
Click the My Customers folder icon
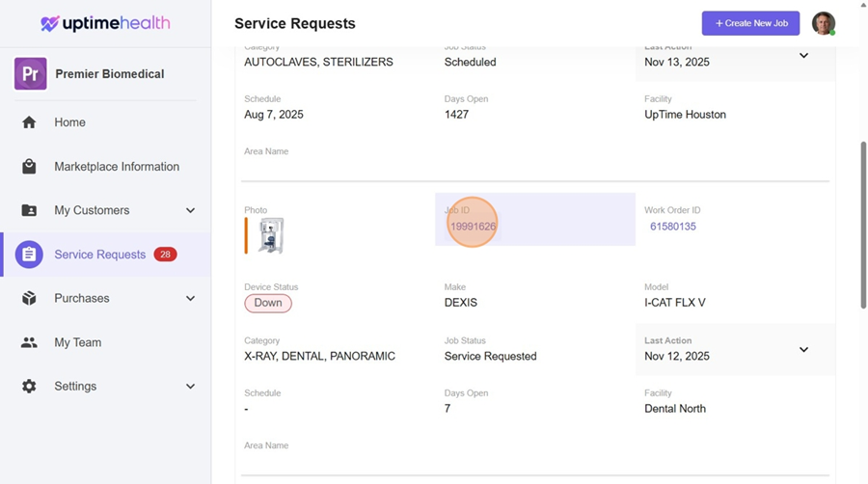point(29,210)
